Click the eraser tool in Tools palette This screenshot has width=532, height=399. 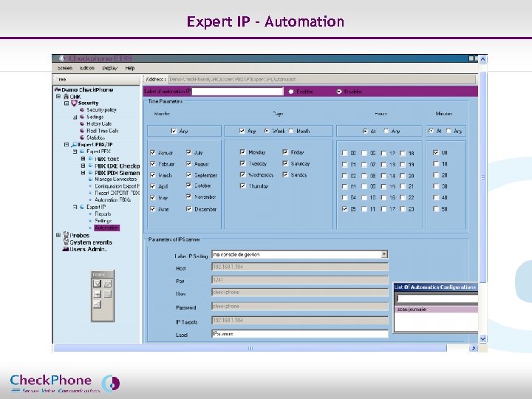(97, 304)
